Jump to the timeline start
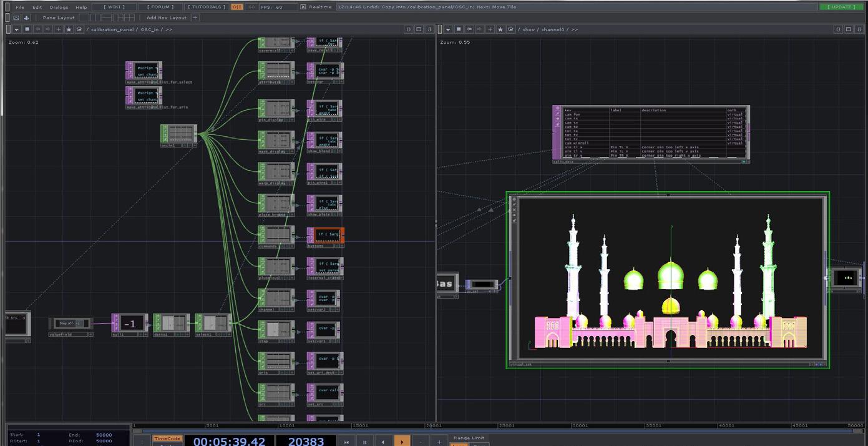Viewport: 868px width, 446px height. (346, 442)
